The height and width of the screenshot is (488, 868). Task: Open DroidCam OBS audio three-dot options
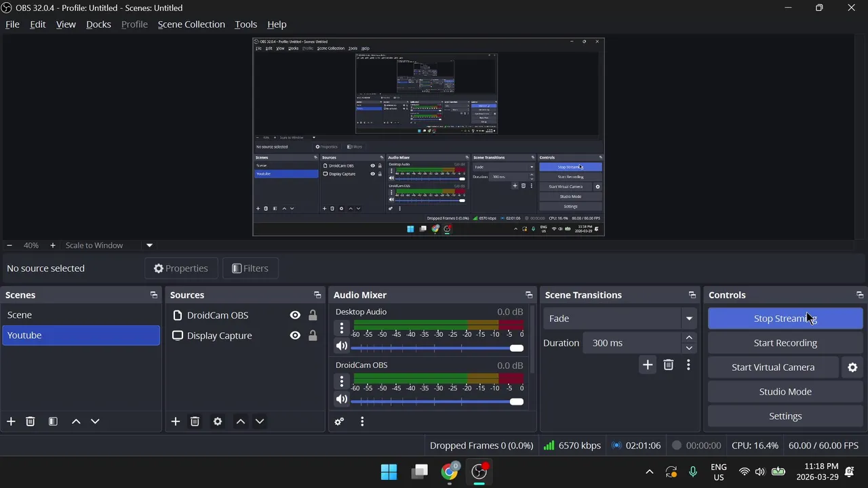[342, 382]
